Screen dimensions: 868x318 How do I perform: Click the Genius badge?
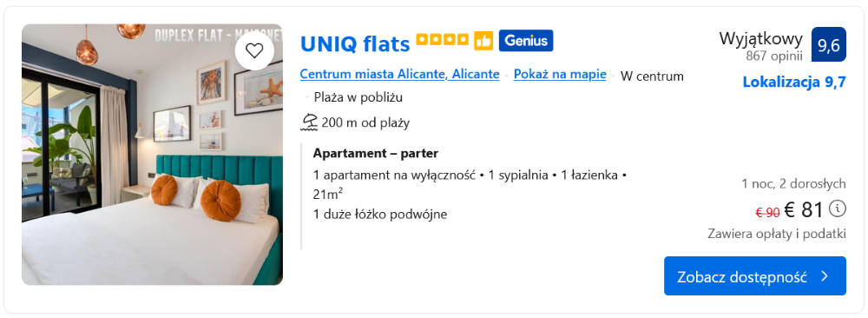point(526,41)
